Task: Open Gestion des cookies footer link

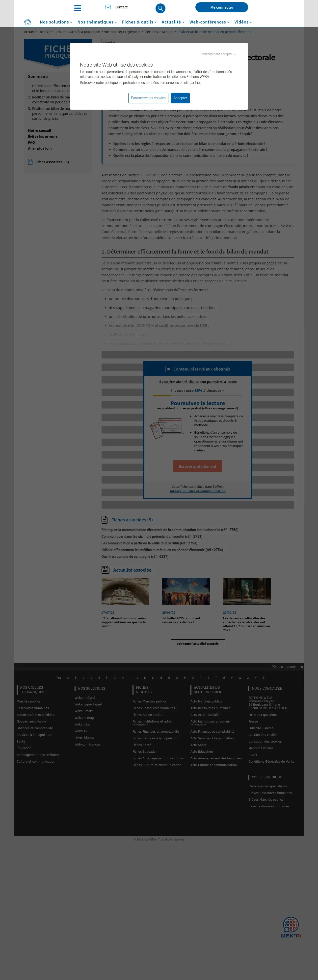Action: 263,735
